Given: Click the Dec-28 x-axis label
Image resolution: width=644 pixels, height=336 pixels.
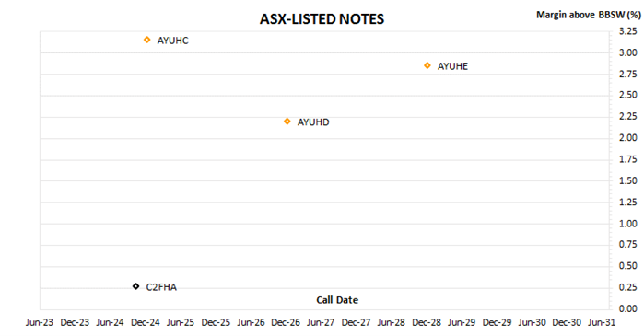Looking at the screenshot, I should tap(427, 323).
